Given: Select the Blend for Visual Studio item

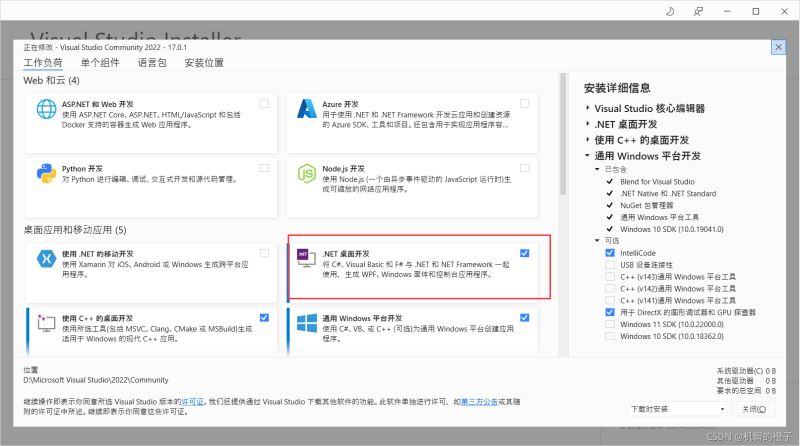Looking at the screenshot, I should (657, 182).
